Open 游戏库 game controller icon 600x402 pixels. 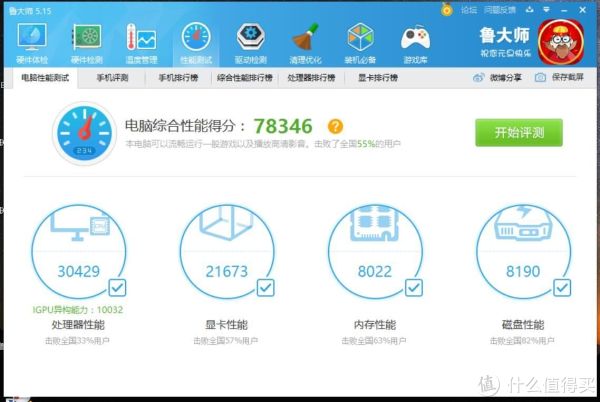(414, 42)
